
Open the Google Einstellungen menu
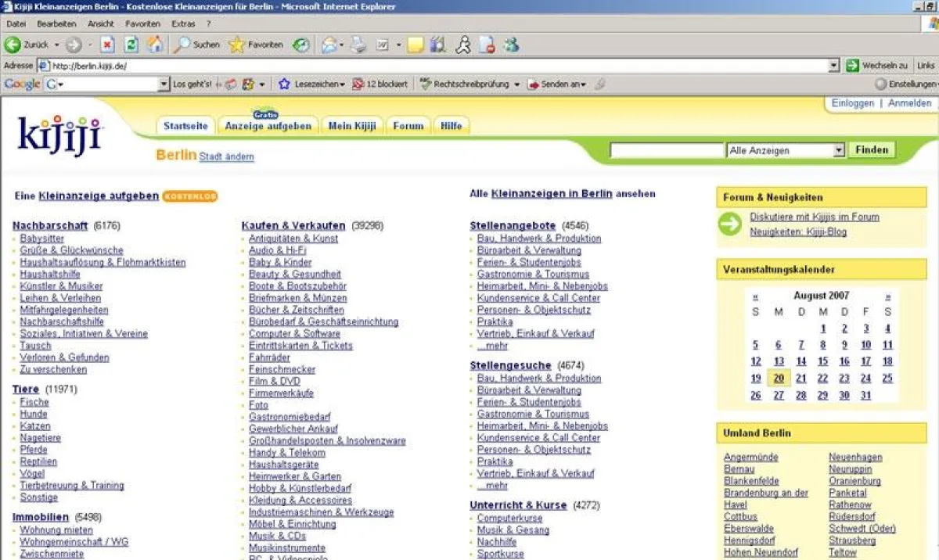pos(905,84)
